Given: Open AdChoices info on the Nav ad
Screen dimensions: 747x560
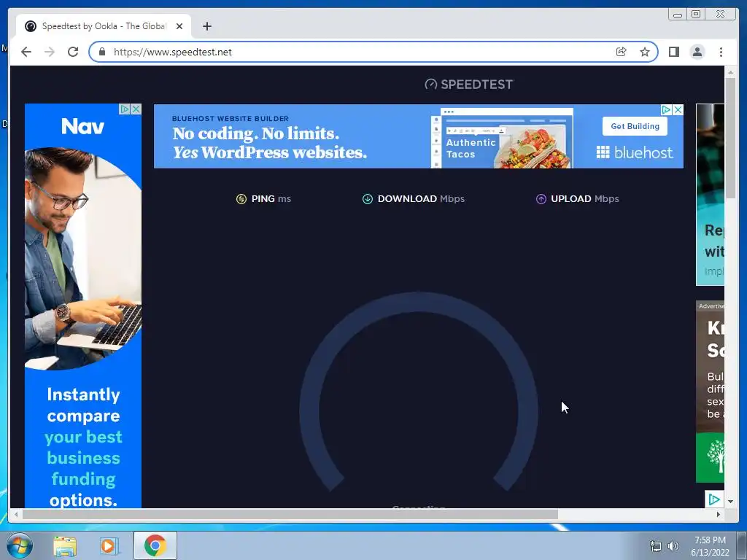Looking at the screenshot, I should [125, 109].
